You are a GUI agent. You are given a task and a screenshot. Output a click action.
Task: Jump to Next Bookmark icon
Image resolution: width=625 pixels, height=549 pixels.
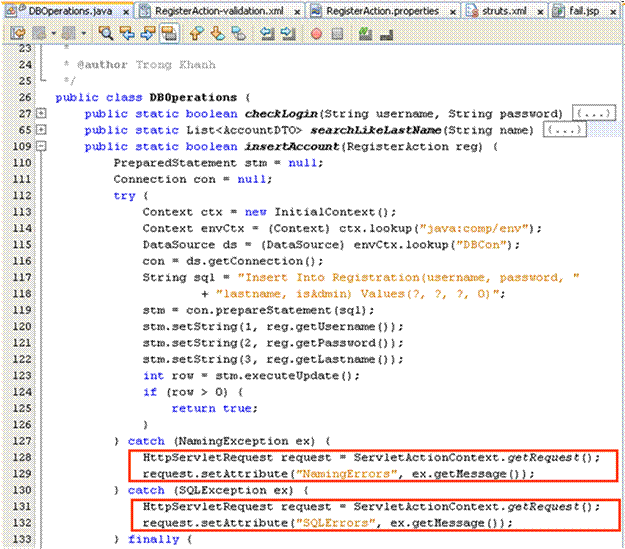[218, 33]
